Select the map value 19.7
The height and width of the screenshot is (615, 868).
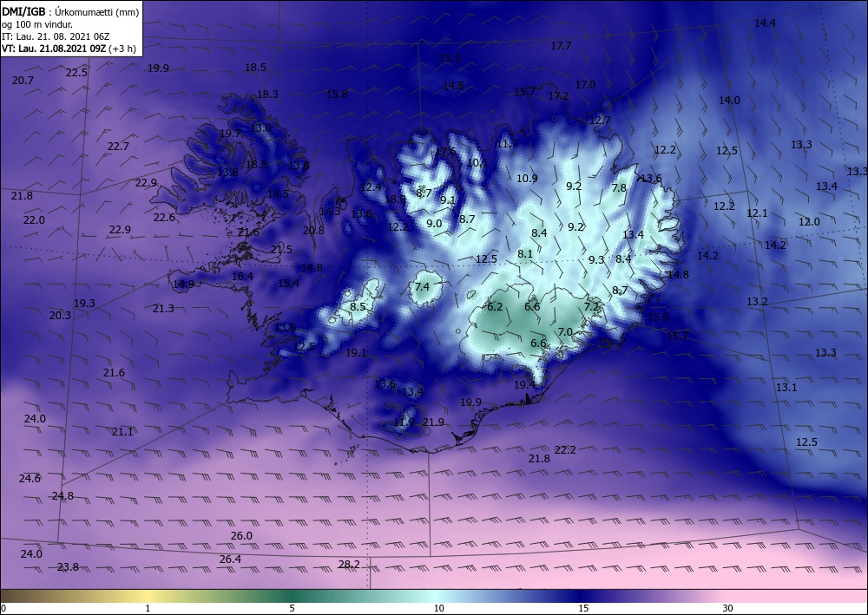pos(230,134)
